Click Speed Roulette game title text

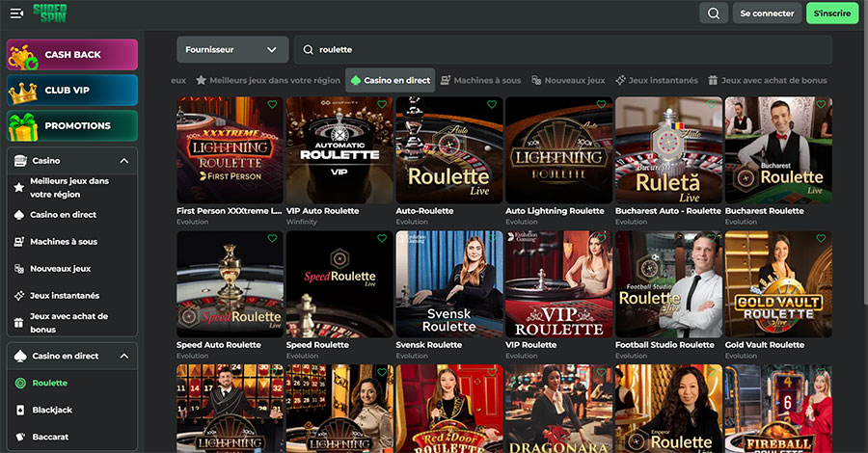[x=317, y=345]
